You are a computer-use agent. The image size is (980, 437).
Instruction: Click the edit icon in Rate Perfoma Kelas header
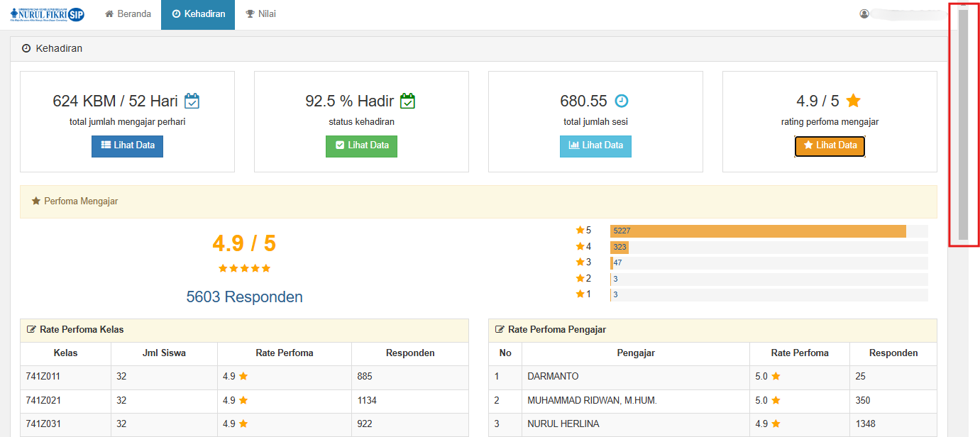pyautogui.click(x=31, y=330)
